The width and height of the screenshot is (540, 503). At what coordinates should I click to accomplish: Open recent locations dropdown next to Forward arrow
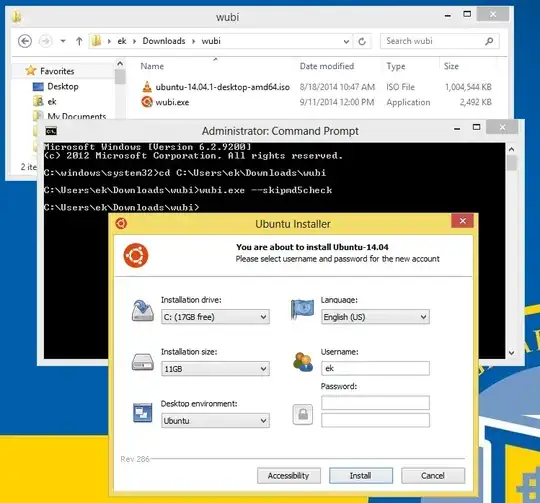pyautogui.click(x=63, y=41)
